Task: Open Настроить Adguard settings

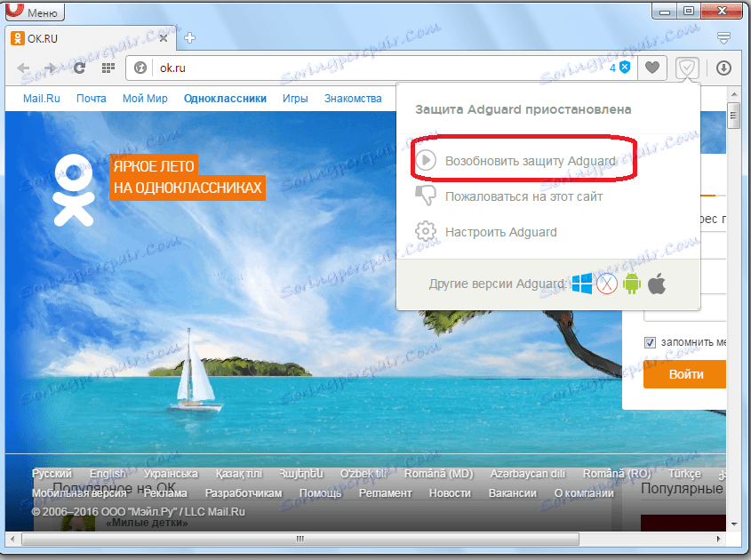Action: pyautogui.click(x=486, y=232)
